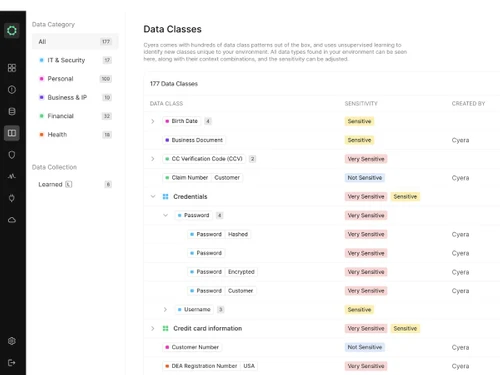
Task: Filter by Business & IP category
Action: pos(75,98)
